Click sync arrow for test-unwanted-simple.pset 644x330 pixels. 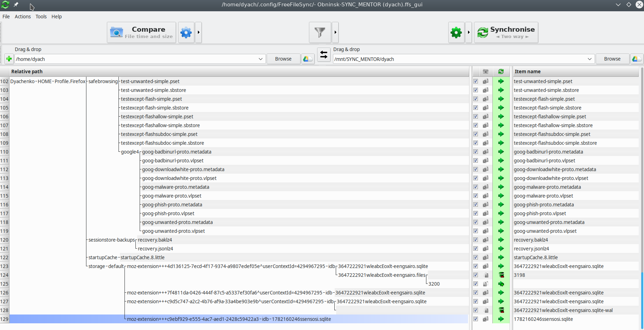(x=501, y=81)
